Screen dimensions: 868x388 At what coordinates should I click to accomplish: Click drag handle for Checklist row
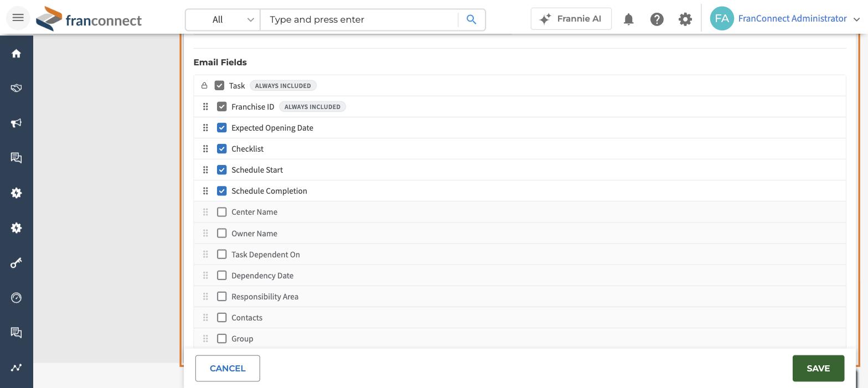[x=205, y=149]
